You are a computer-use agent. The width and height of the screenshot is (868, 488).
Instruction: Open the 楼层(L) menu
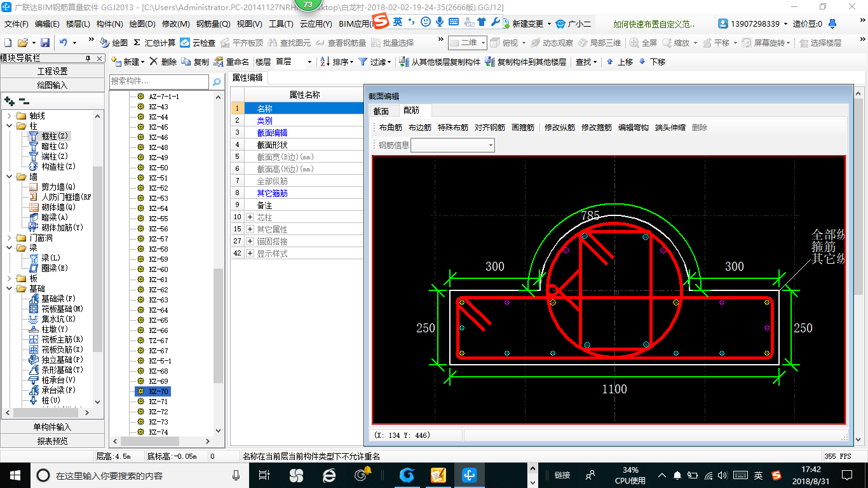coord(78,24)
